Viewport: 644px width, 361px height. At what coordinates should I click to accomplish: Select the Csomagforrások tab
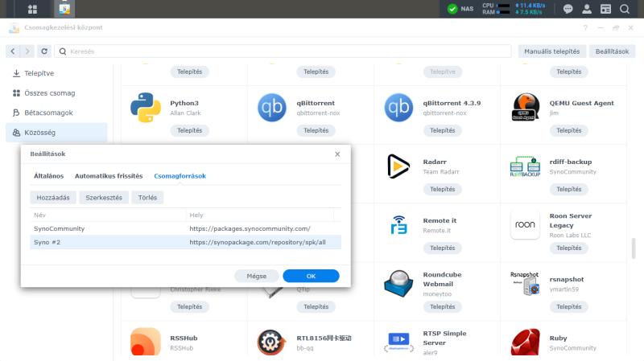(180, 176)
